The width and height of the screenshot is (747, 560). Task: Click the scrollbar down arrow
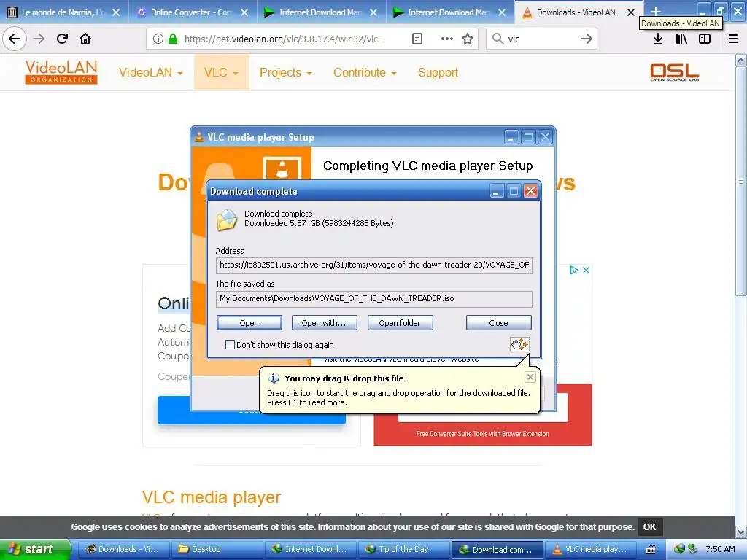pyautogui.click(x=740, y=532)
